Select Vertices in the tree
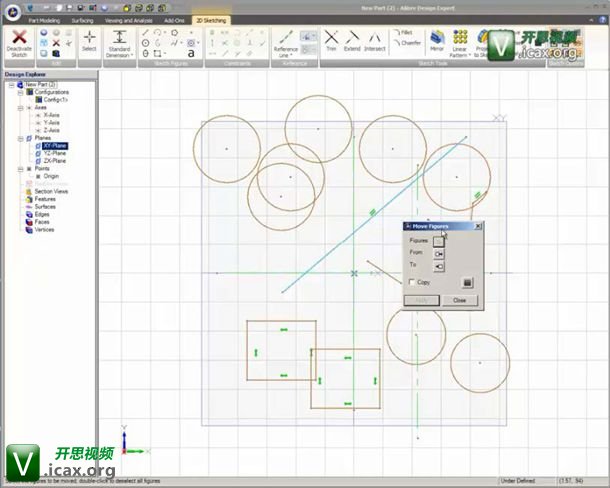 [44, 230]
